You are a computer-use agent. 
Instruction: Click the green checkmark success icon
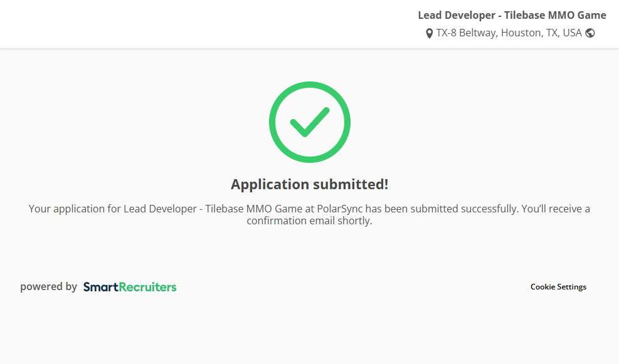(309, 122)
